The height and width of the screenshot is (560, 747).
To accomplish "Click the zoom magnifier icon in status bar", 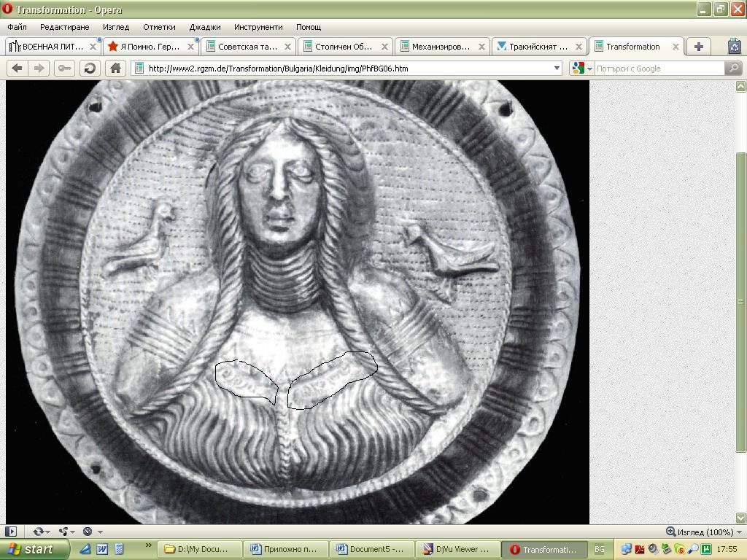I will 671,532.
